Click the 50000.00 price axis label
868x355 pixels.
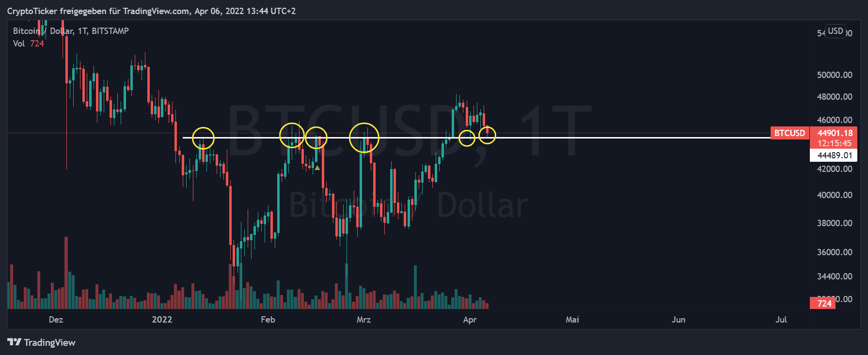pyautogui.click(x=835, y=75)
